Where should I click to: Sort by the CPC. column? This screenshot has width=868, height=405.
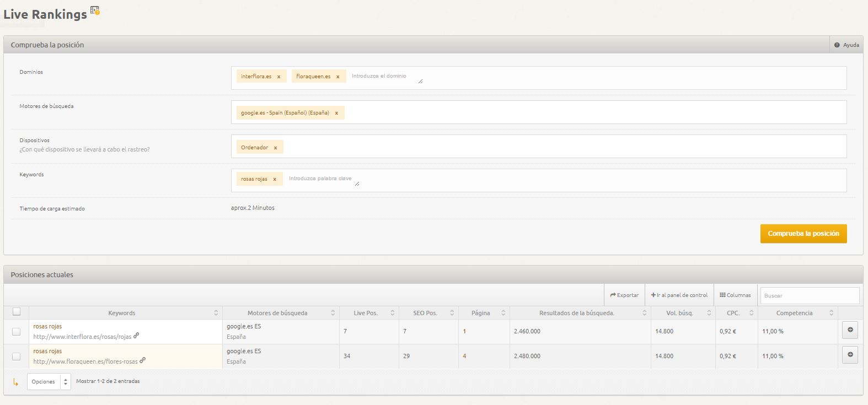pos(737,313)
